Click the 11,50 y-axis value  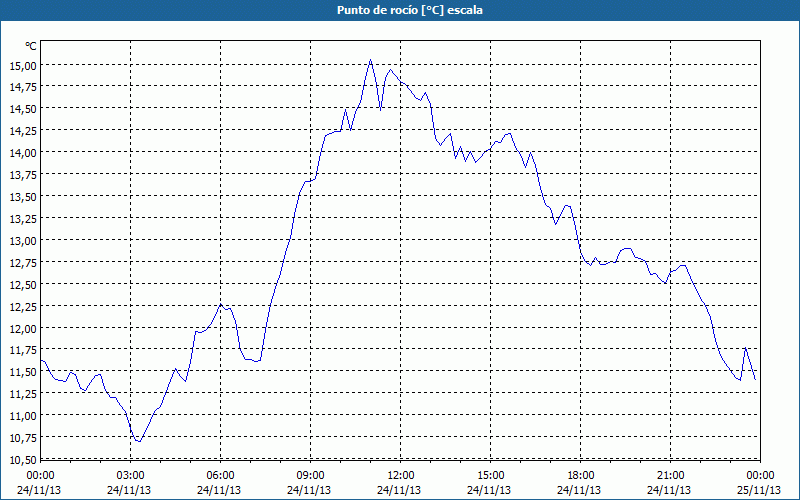coord(23,371)
